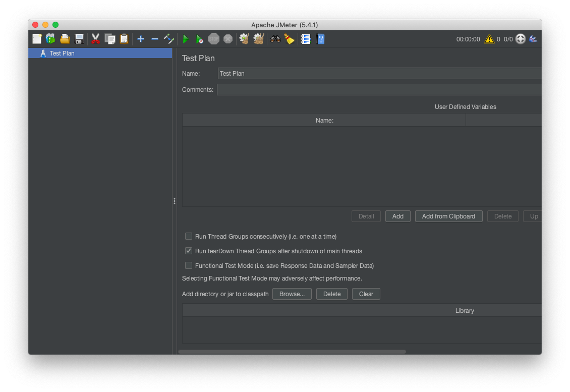Click the Clear classpath button
This screenshot has height=392, width=570.
(366, 294)
